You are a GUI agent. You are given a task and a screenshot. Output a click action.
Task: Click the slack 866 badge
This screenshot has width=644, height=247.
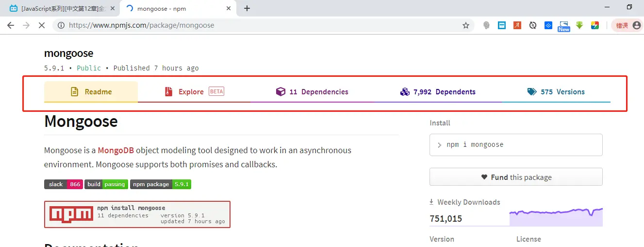(x=64, y=184)
